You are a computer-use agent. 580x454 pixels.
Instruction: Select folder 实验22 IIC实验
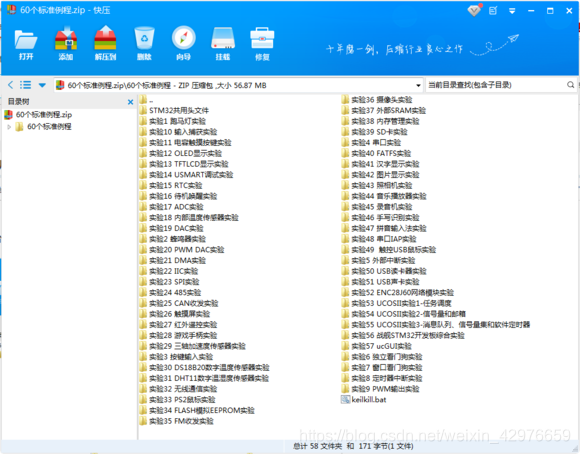click(169, 271)
